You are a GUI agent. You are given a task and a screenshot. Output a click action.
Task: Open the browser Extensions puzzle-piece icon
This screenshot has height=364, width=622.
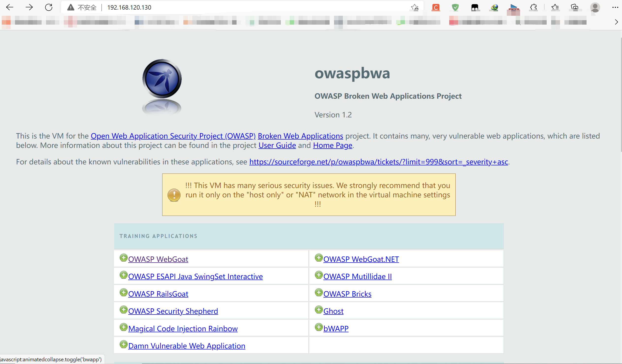click(x=534, y=7)
